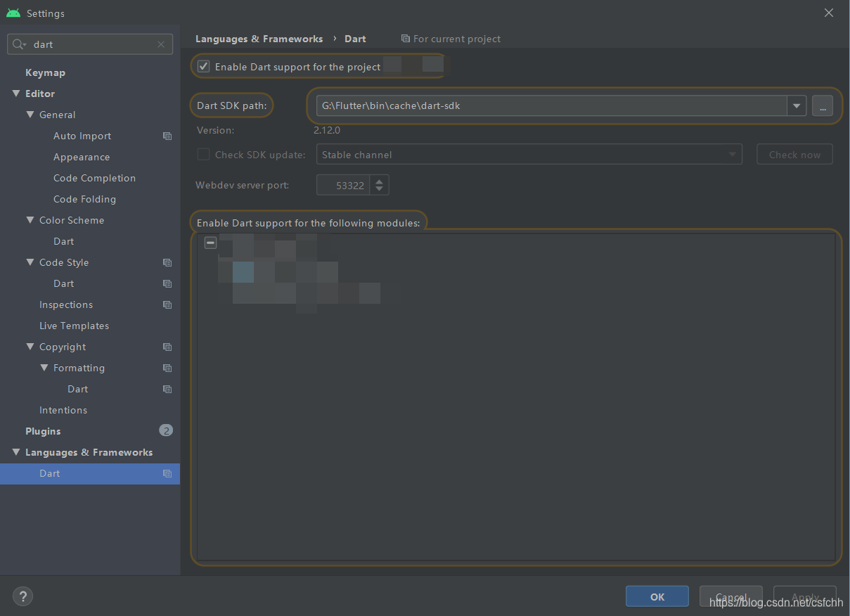This screenshot has width=850, height=616.
Task: Click the Webdev server port field
Action: [x=344, y=185]
